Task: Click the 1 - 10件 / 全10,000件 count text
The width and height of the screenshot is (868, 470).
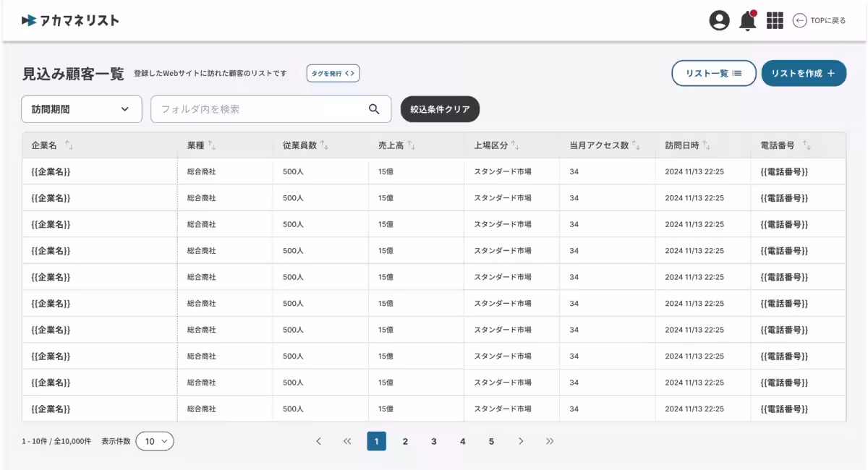Action: (x=56, y=441)
